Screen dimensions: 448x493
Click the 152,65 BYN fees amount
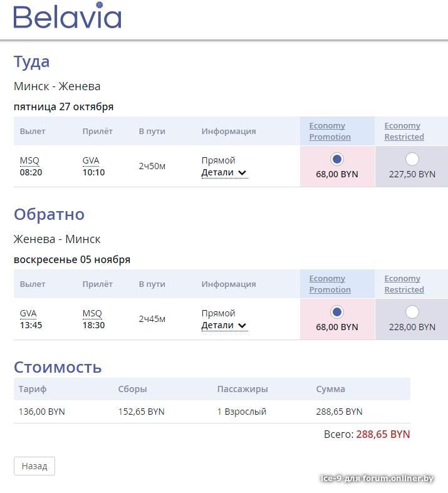[141, 412]
